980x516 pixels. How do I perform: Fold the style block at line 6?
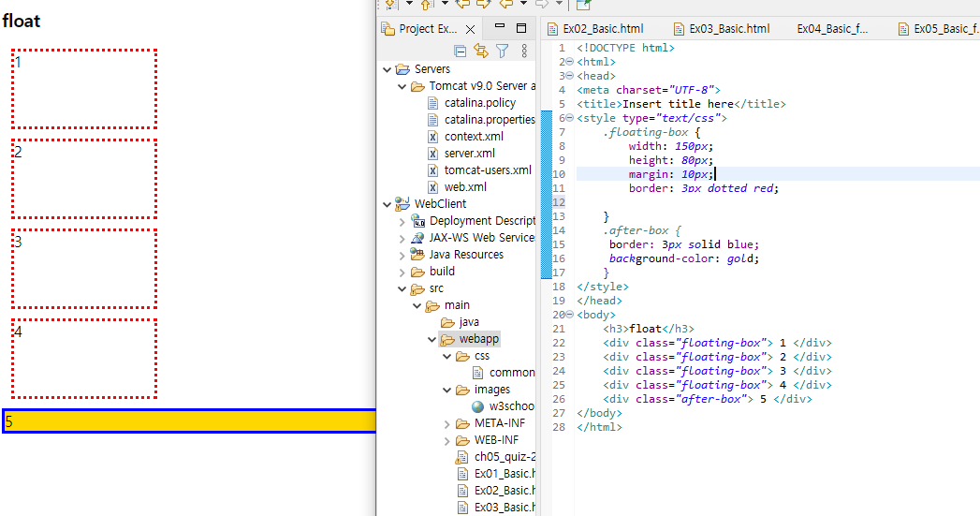coord(569,118)
